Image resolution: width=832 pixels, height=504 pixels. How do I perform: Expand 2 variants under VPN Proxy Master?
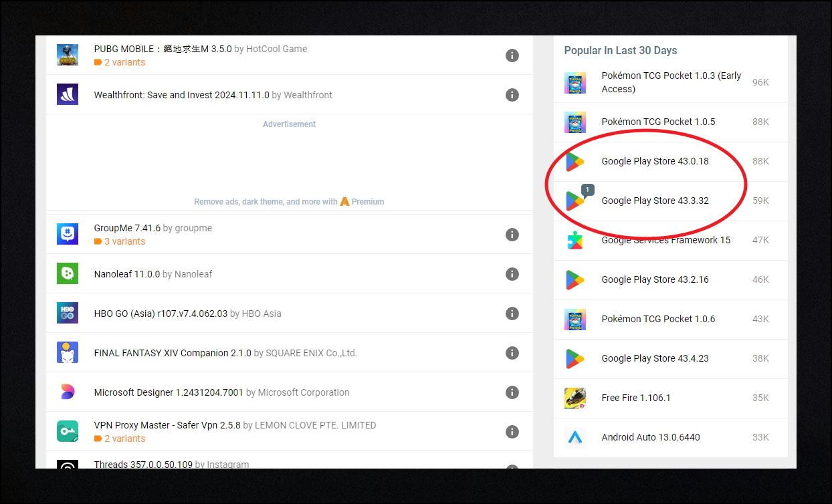coord(120,438)
